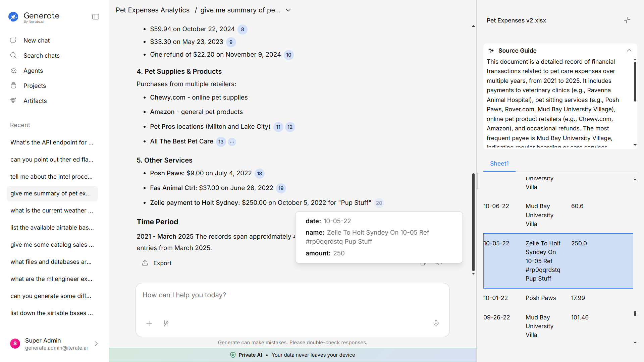644x362 pixels.
Task: Open the chat settings sliders icon
Action: 166,323
